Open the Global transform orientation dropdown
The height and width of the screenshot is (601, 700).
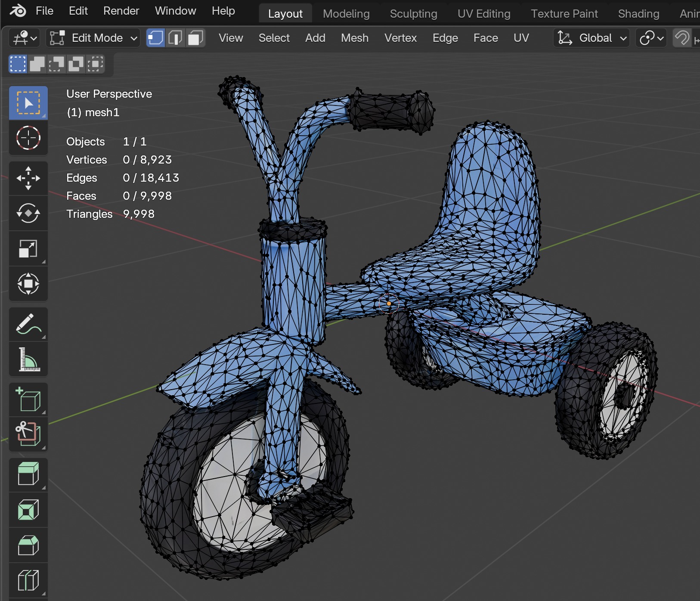pyautogui.click(x=592, y=38)
